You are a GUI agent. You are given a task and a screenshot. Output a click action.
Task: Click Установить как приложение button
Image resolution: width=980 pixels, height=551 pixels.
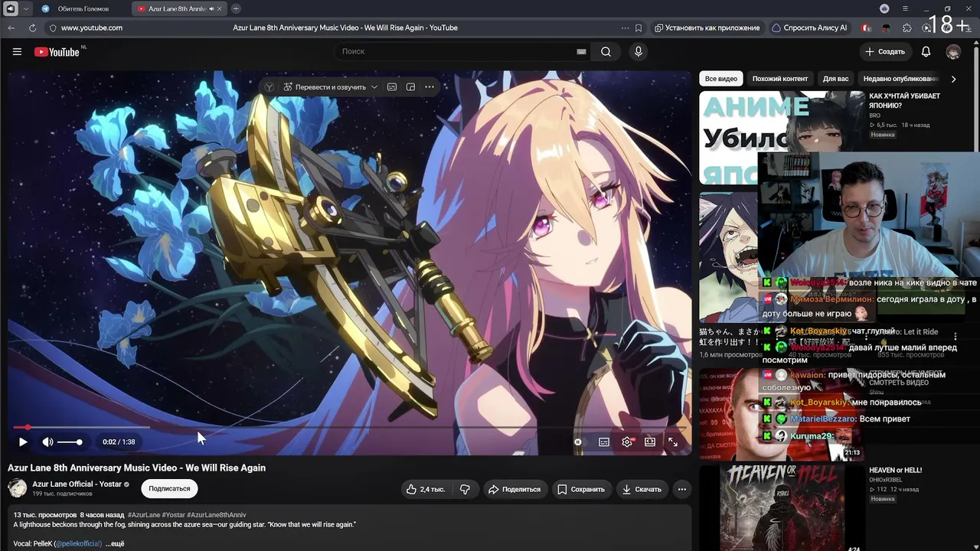[x=707, y=28]
